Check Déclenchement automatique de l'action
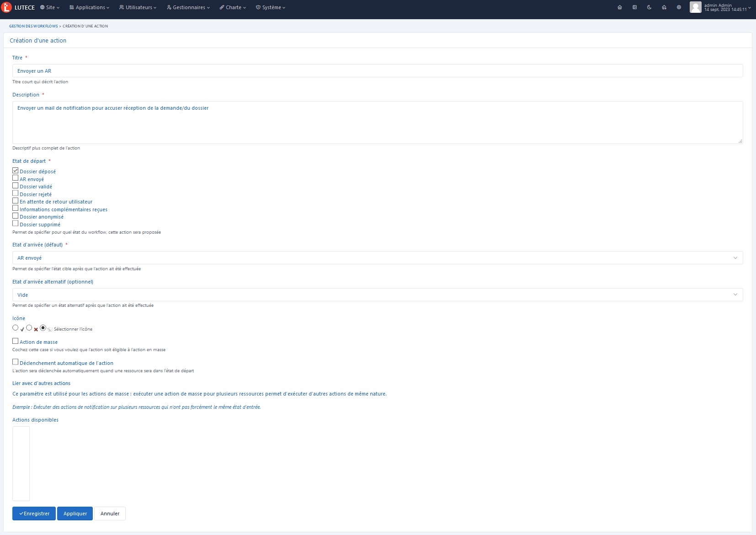Screen dimensions: 756x535 click(15, 362)
